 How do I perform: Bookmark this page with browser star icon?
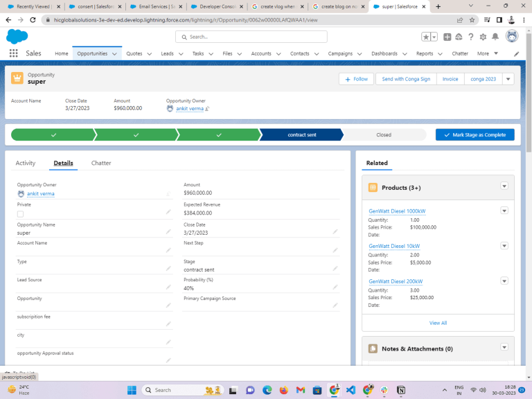pyautogui.click(x=472, y=20)
